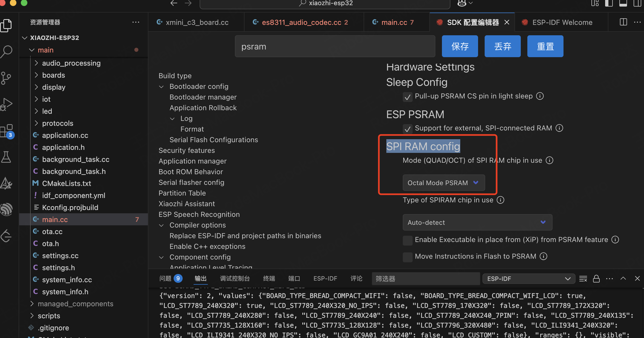Open the Source Control view icon
The height and width of the screenshot is (338, 644).
(x=6, y=78)
